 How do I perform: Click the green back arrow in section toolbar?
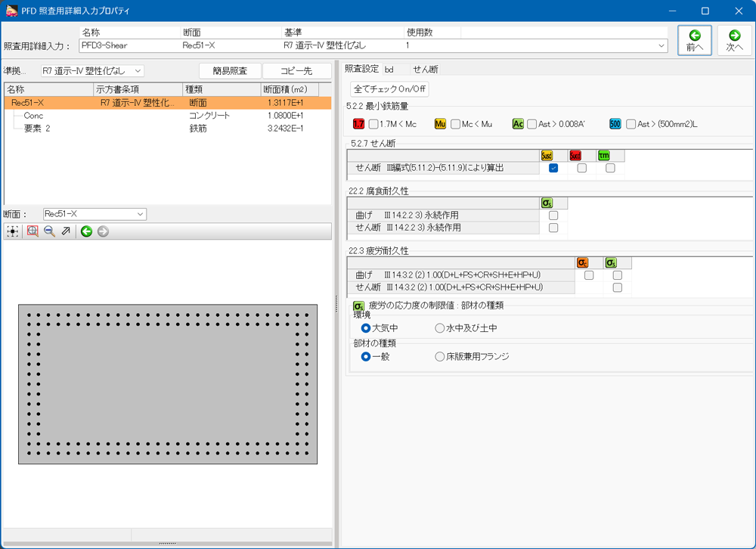coord(86,231)
